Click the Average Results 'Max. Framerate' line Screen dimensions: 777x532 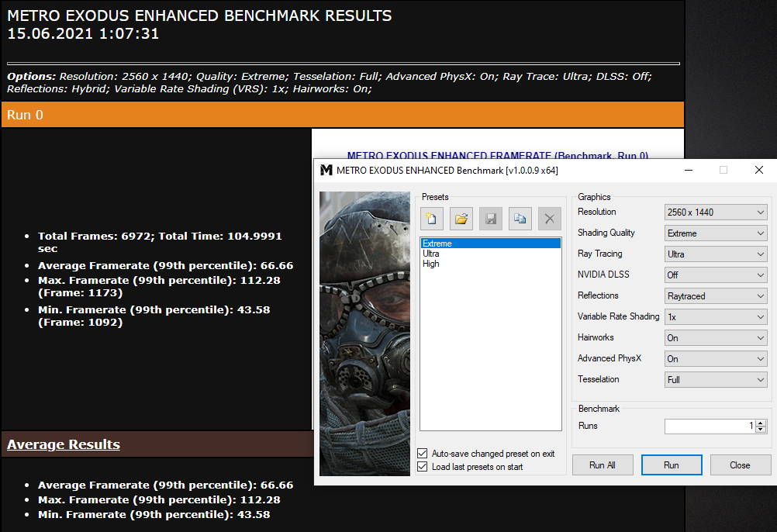(159, 499)
